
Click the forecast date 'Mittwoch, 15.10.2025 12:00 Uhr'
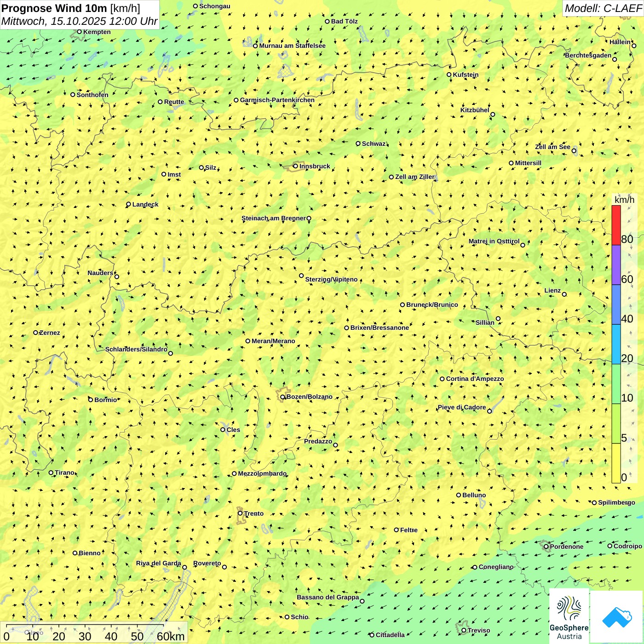coord(80,21)
